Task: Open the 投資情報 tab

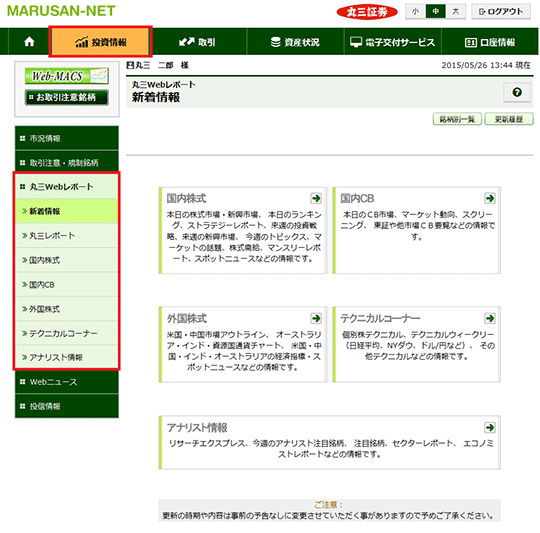Action: click(x=101, y=42)
